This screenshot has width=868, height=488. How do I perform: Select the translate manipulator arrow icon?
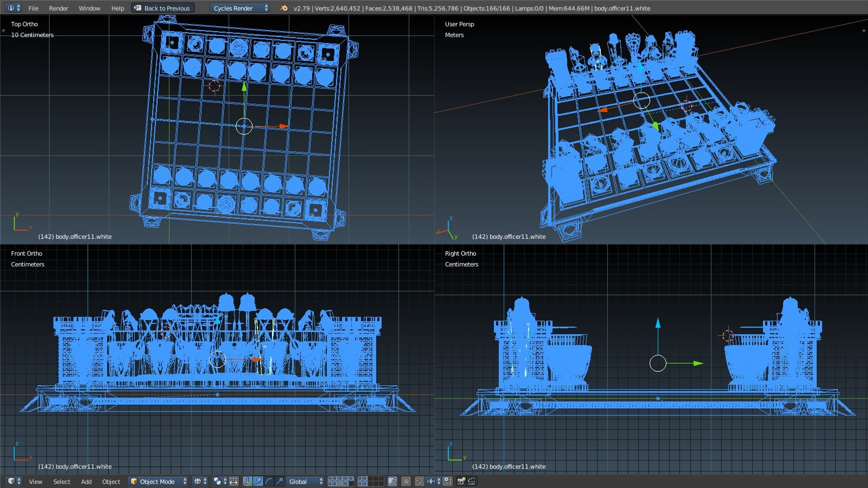[258, 482]
